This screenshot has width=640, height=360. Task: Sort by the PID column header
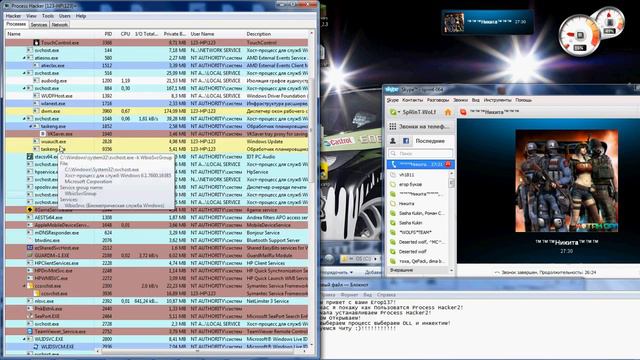[x=108, y=34]
